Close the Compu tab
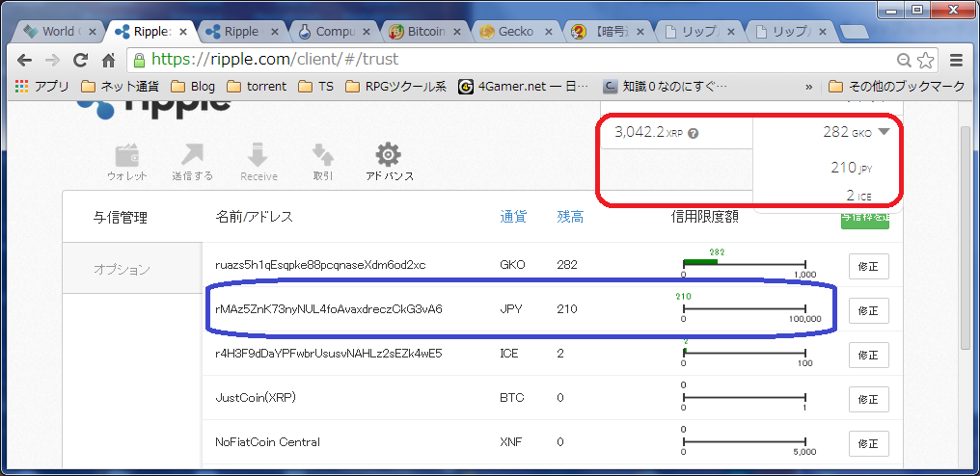This screenshot has height=476, width=980. point(367,32)
